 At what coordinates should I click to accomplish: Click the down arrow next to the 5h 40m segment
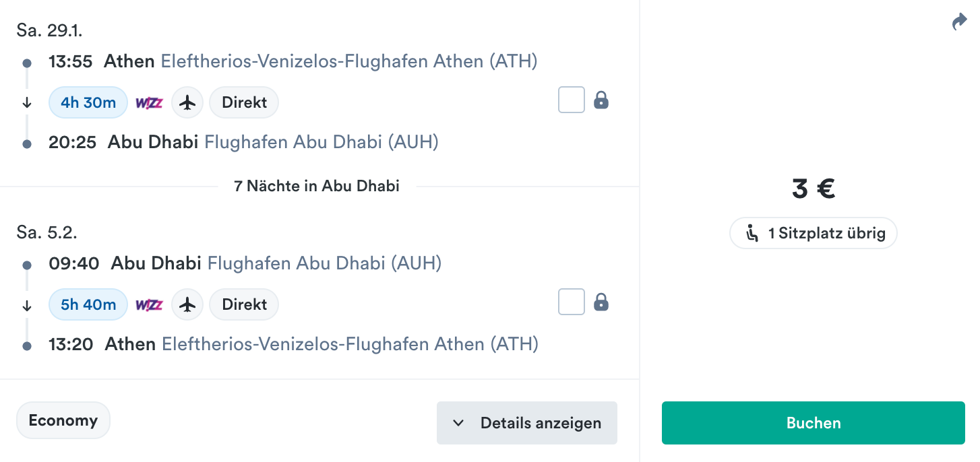click(27, 305)
